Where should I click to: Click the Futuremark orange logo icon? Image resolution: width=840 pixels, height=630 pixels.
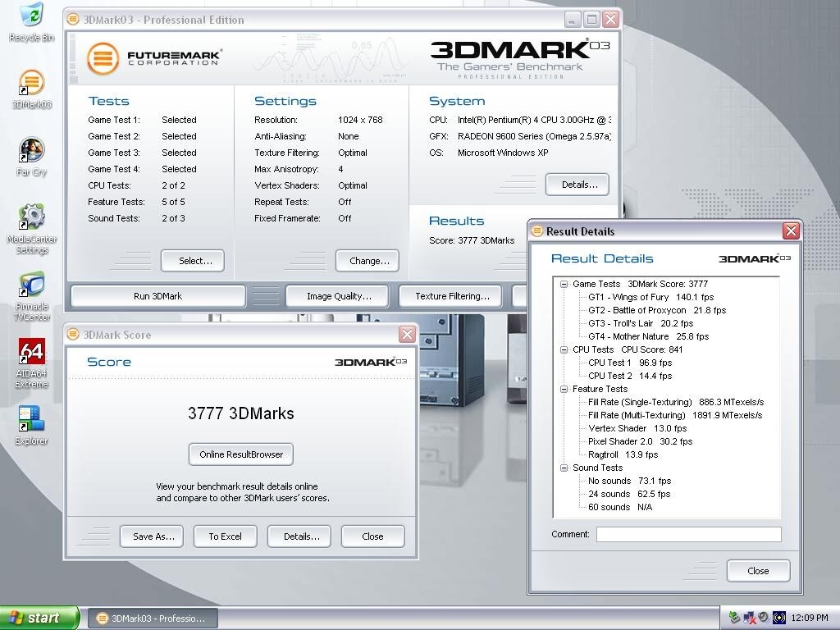[103, 58]
